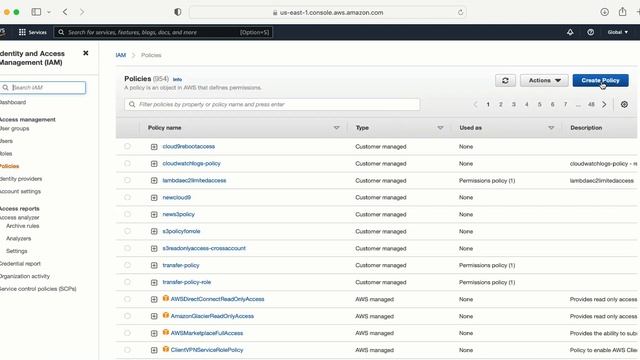Open Type column filter arrow

440,128
